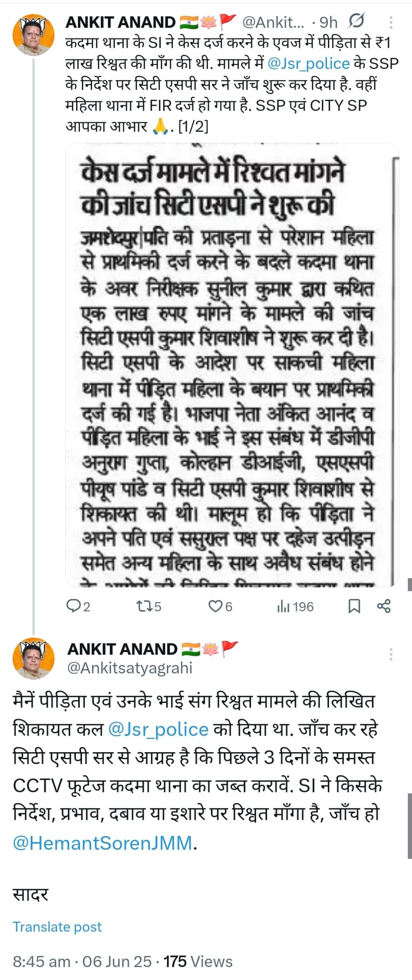Screen dimensions: 412x980
Task: Open three-dot menu on the second post
Action: [391, 654]
